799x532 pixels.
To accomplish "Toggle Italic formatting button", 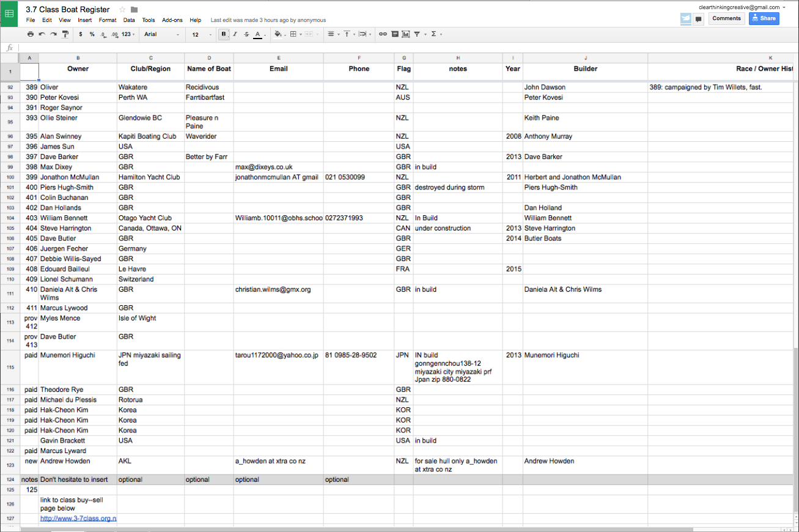I will coord(235,34).
